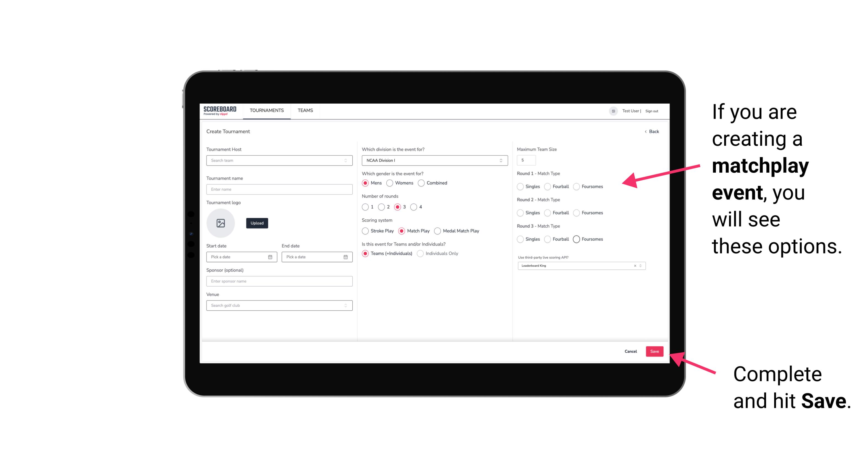Click the tournament logo upload icon
This screenshot has height=467, width=868.
coord(221,223)
